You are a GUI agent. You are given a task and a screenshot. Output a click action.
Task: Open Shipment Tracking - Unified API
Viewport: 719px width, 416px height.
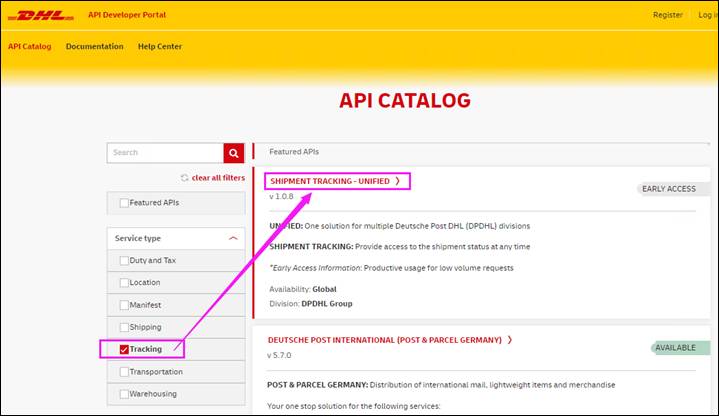pos(330,181)
